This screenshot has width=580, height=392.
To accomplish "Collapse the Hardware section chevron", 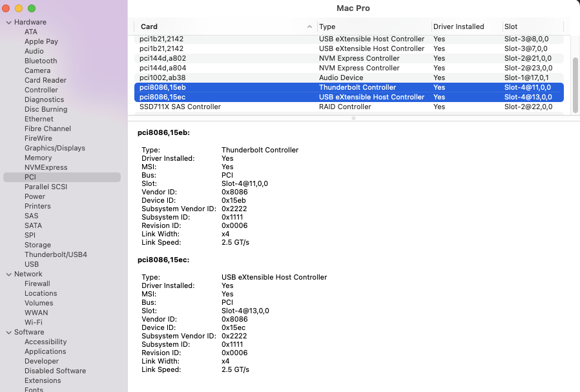I will tap(9, 23).
